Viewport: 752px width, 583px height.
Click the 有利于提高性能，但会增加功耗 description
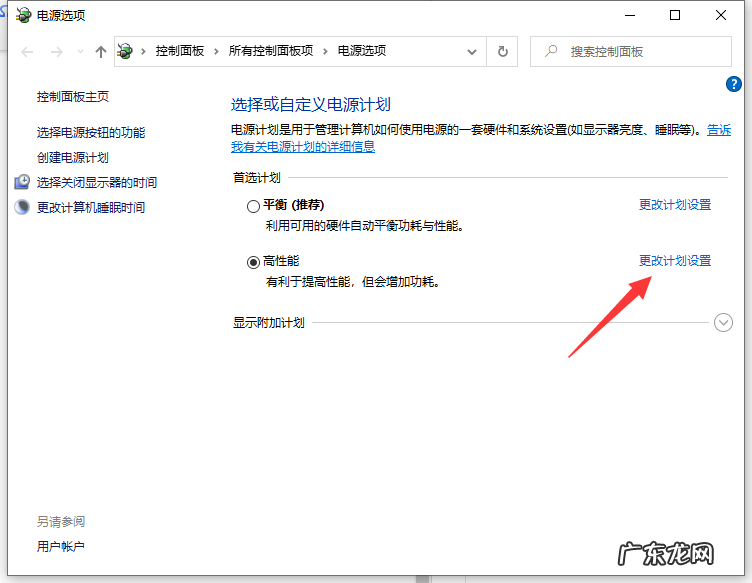353,281
